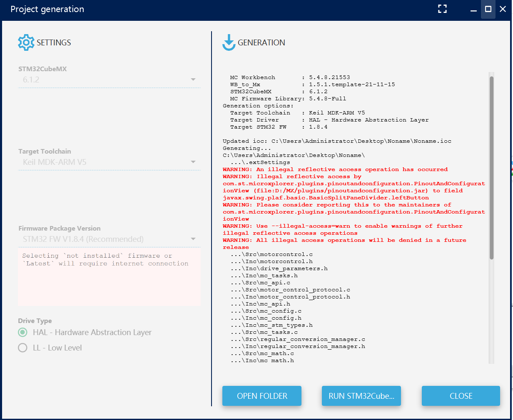Click the SETTINGS heading text
This screenshot has height=420, width=513.
[x=54, y=42]
